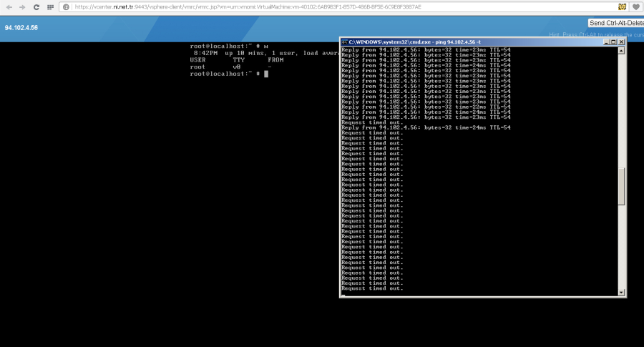Click the first 'Request timed out.' line

372,122
